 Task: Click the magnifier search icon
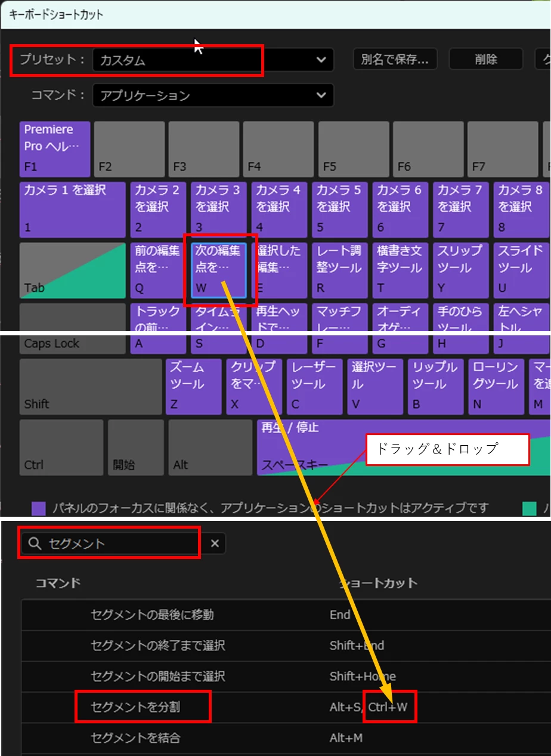click(35, 544)
